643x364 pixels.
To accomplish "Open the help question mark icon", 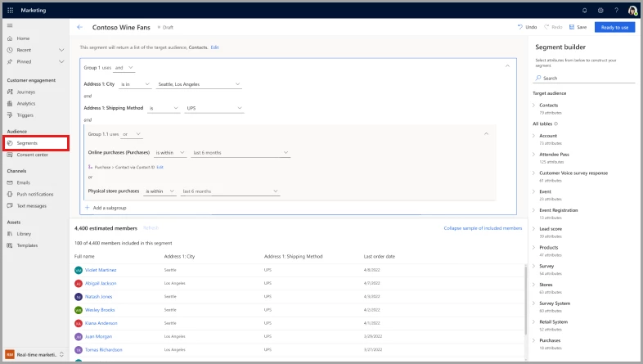I will coord(616,11).
